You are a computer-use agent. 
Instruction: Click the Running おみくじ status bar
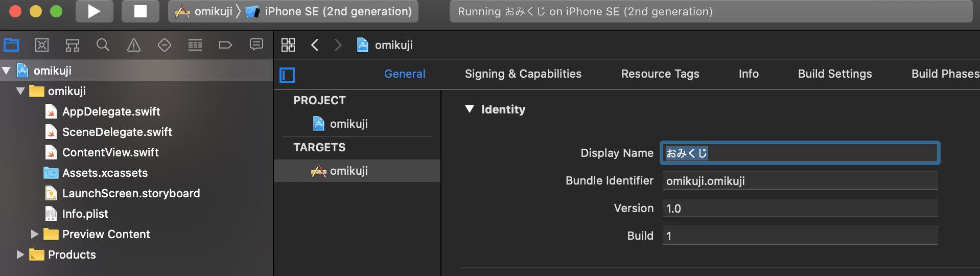click(x=711, y=11)
